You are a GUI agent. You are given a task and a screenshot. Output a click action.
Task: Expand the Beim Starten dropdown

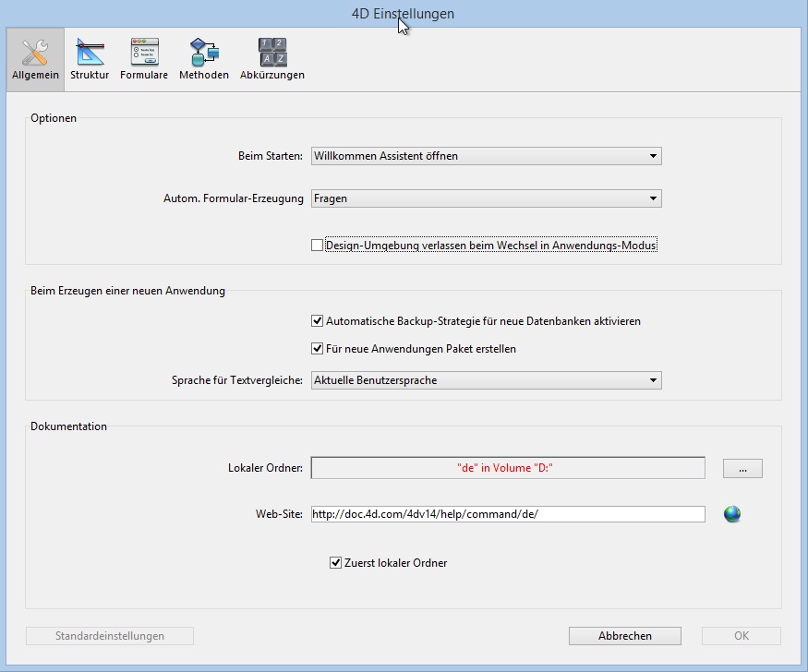(486, 156)
